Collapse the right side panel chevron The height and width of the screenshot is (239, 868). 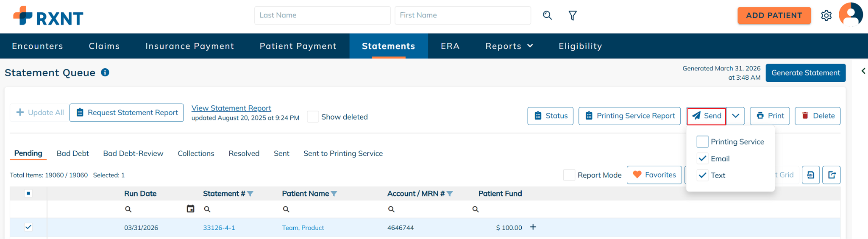pos(863,71)
